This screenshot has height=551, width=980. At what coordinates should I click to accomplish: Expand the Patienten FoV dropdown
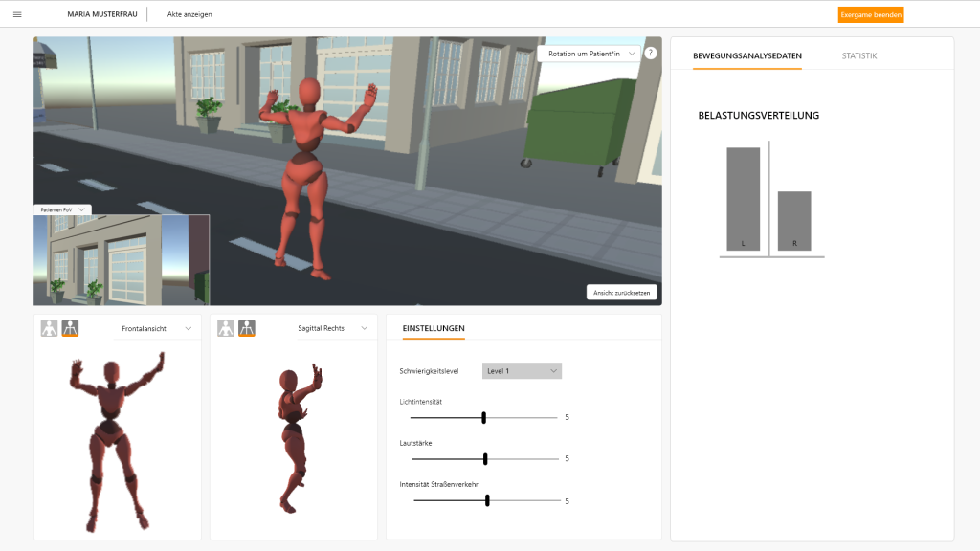62,209
